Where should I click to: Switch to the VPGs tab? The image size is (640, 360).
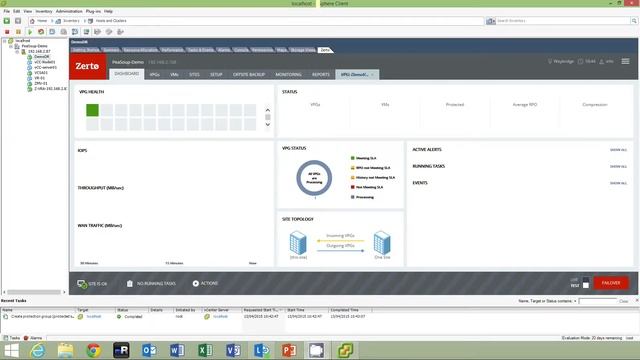(154, 75)
